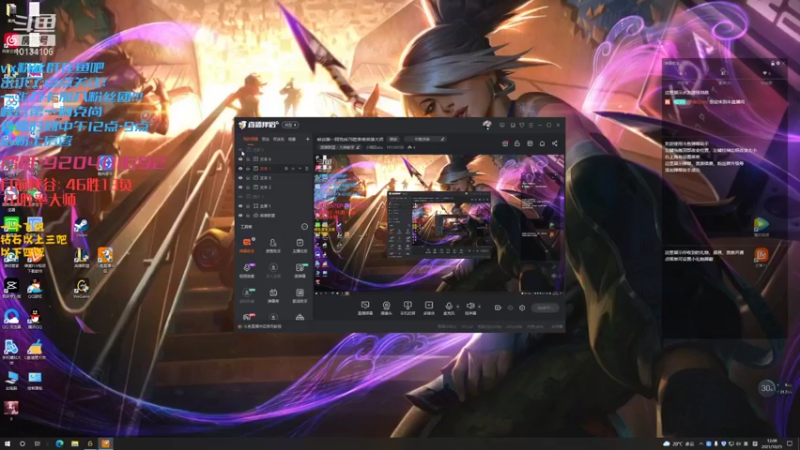The image size is (800, 450).
Task: Launch Steam from the desktop
Action: point(82,228)
